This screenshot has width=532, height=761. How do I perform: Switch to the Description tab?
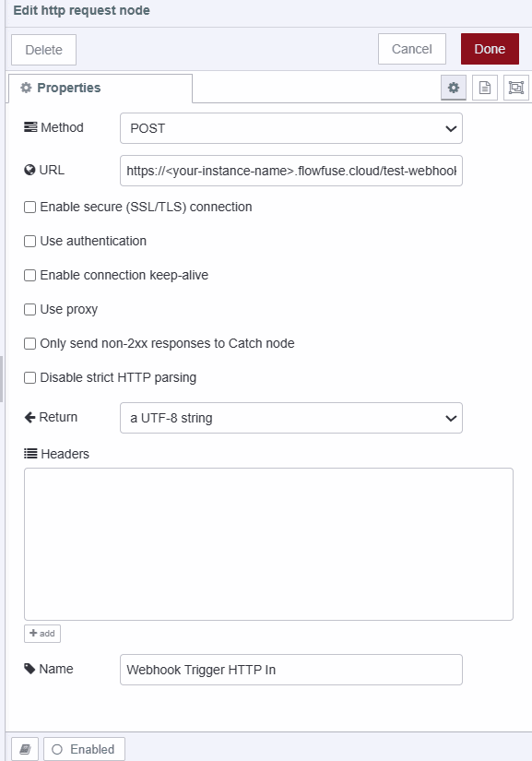[485, 87]
